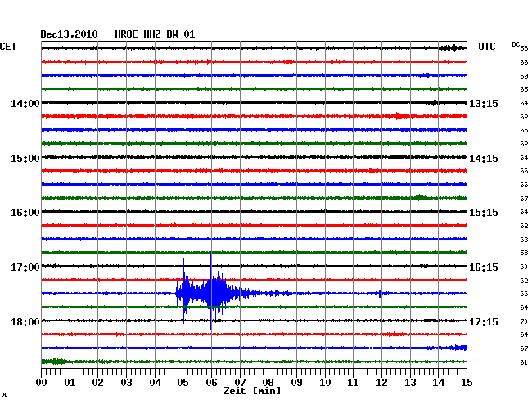Viewport: 532px width, 404px height.
Task: Click minute label 01 on time axis
Action: [70, 382]
